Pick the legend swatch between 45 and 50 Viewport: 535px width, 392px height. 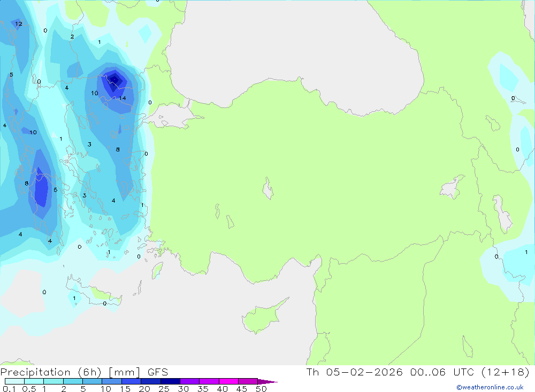248,381
